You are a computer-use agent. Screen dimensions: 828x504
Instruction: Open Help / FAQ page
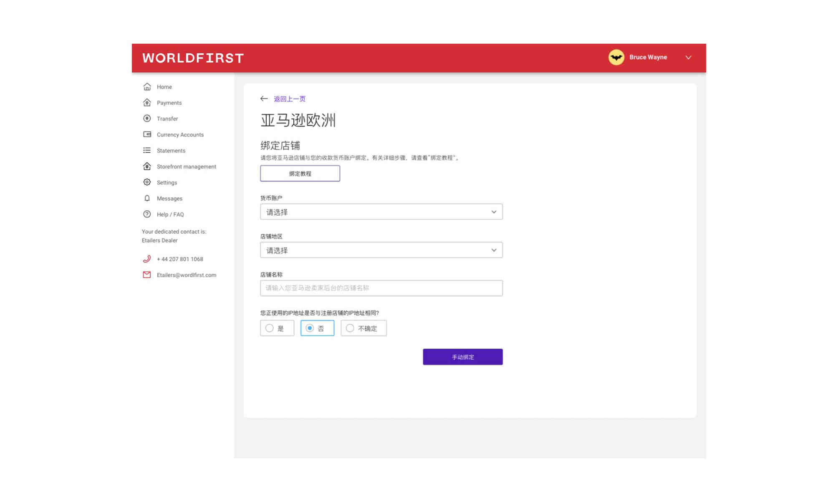(170, 214)
